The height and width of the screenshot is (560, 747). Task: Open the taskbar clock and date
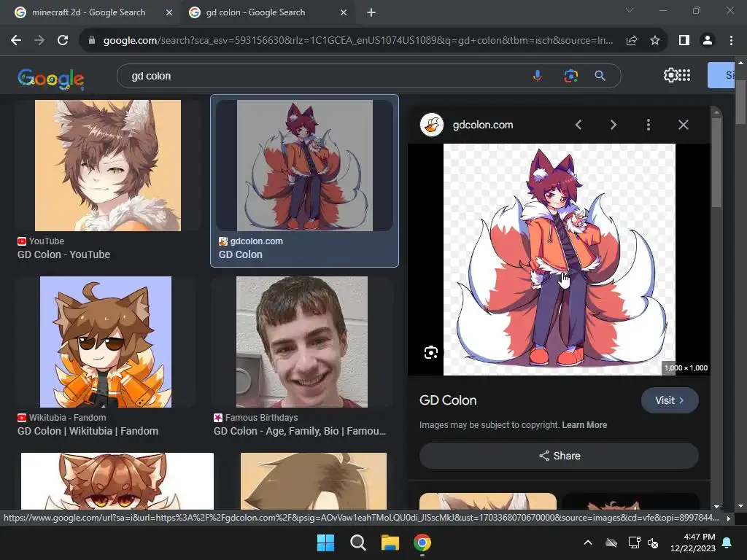(x=693, y=542)
